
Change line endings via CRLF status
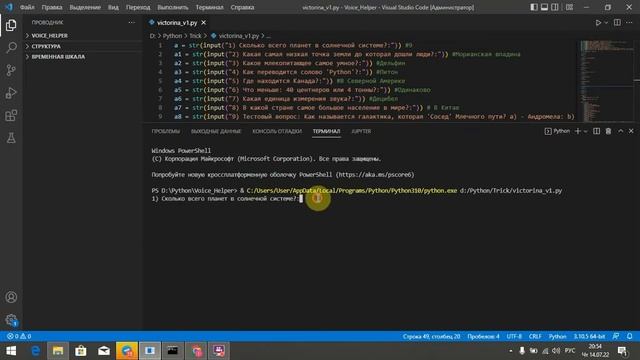pyautogui.click(x=535, y=336)
